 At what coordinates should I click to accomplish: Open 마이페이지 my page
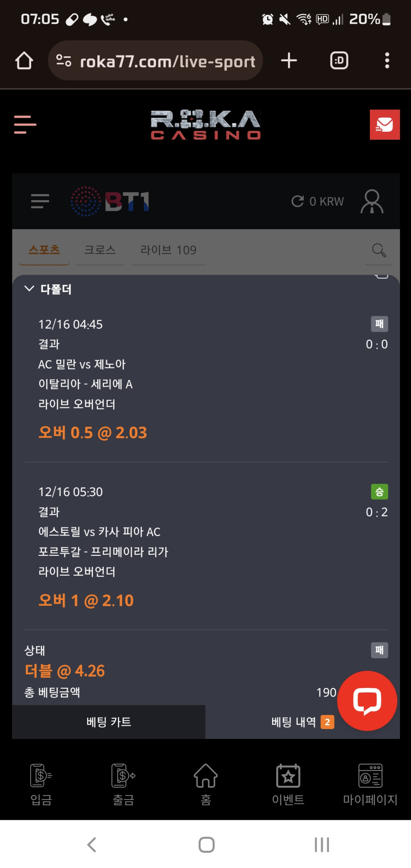coord(370,784)
